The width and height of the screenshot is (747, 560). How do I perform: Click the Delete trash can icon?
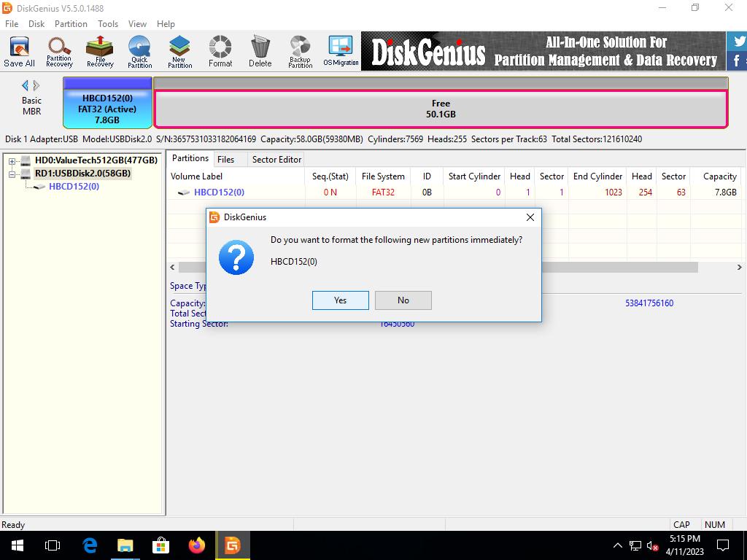coord(260,51)
